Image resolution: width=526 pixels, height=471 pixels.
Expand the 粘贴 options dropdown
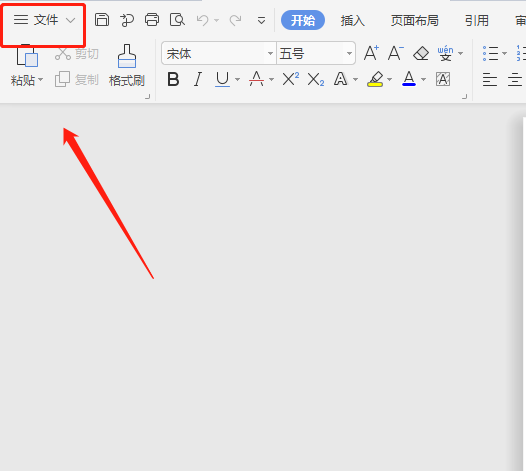pos(41,80)
